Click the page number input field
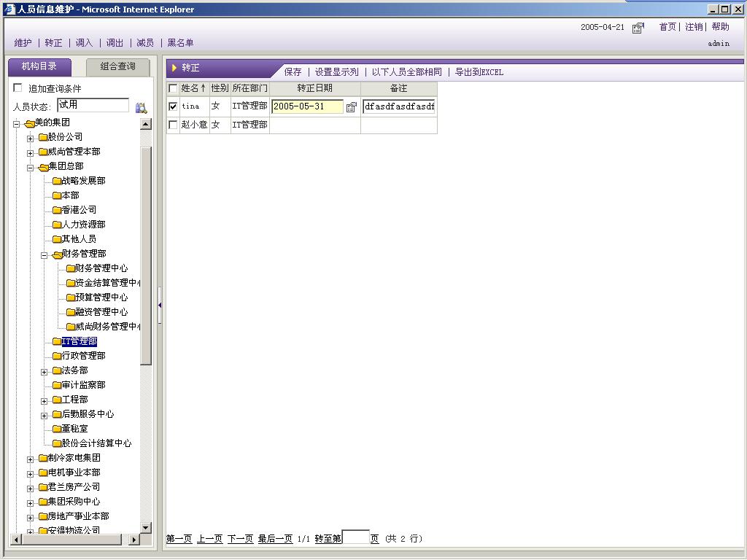This screenshot has height=560, width=747. 355,538
